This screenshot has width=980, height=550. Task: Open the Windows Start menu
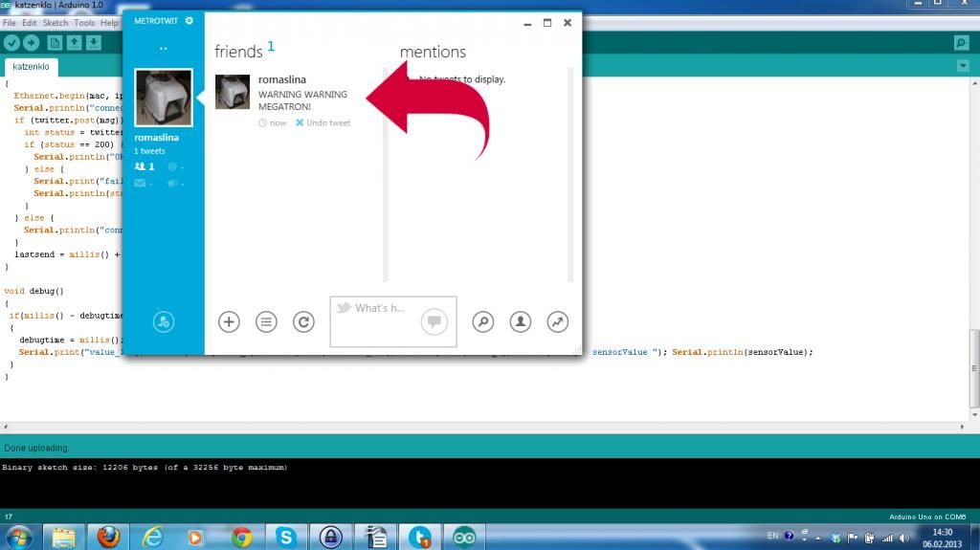click(19, 537)
